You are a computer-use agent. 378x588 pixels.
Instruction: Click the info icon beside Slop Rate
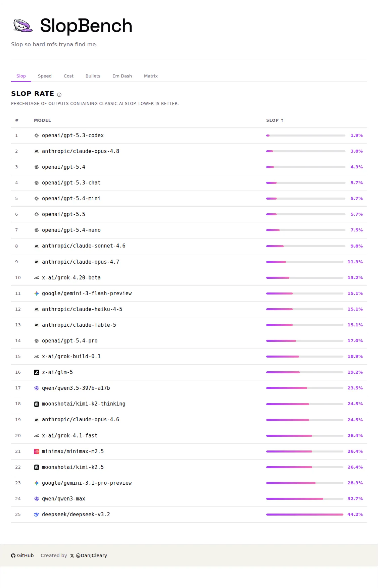pyautogui.click(x=59, y=95)
